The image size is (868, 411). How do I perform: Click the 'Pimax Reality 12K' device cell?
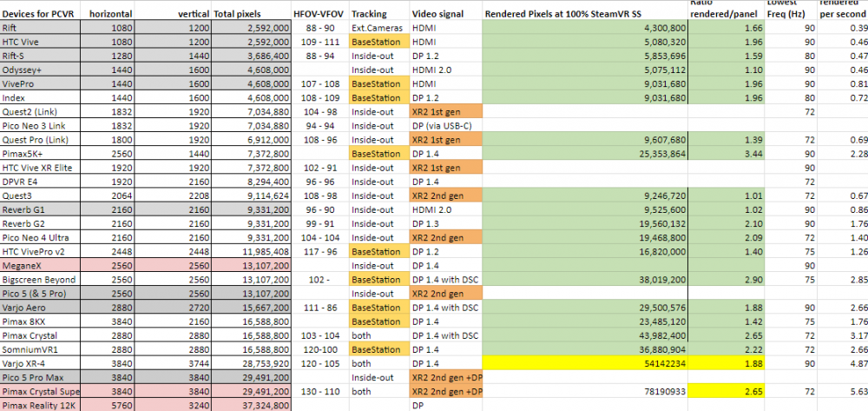(x=40, y=406)
